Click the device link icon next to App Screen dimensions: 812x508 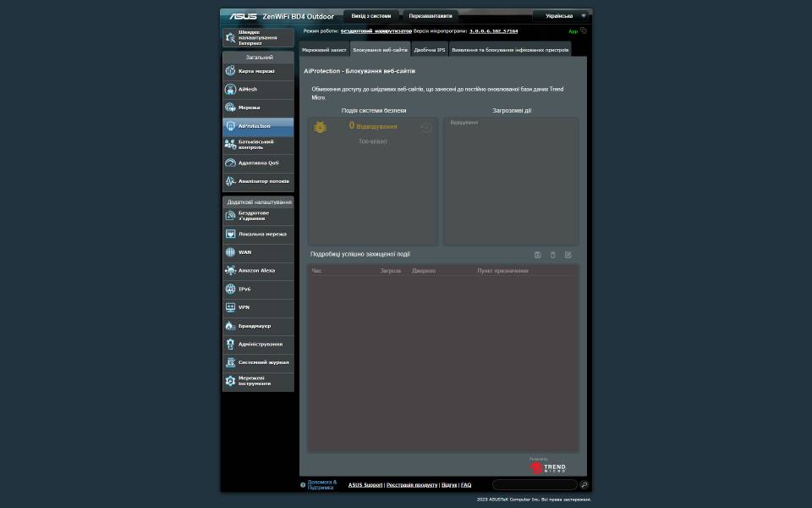[x=584, y=30]
